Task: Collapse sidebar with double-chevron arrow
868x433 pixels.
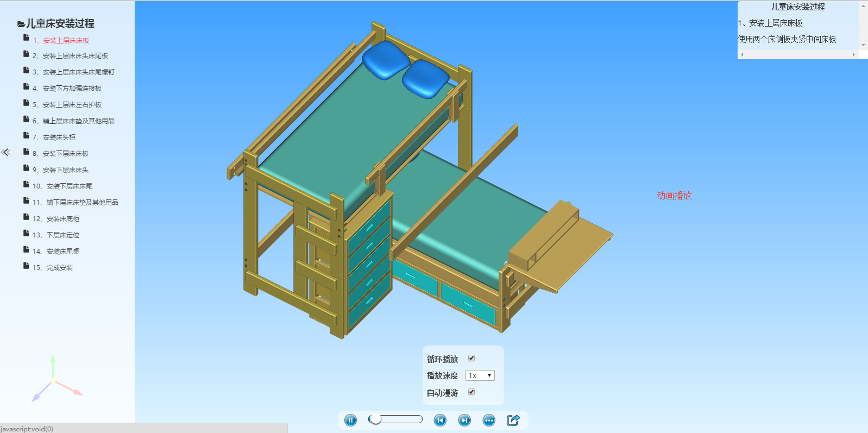Action: pos(6,152)
